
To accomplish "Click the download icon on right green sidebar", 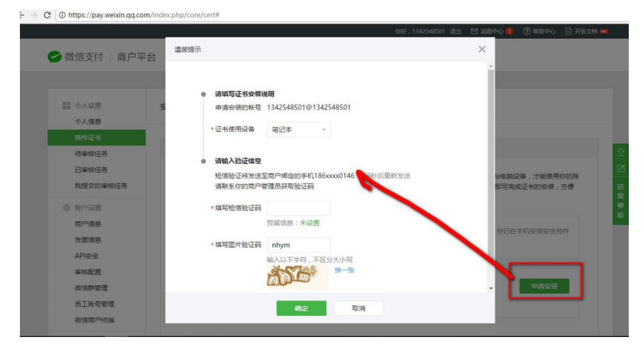I will [622, 152].
